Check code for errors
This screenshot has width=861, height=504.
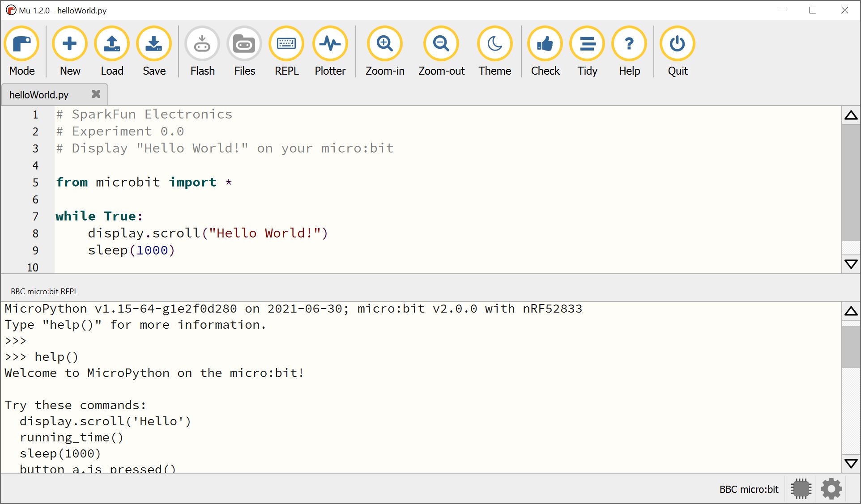(x=545, y=51)
